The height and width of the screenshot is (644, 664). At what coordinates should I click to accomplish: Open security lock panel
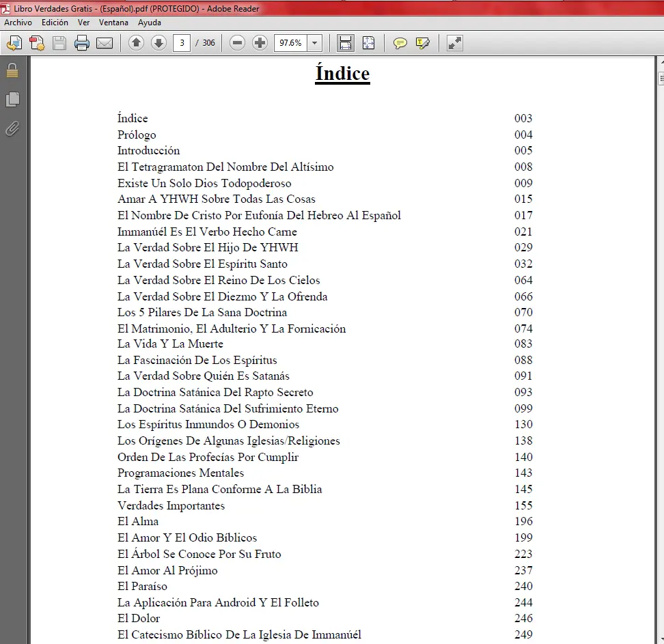(12, 71)
